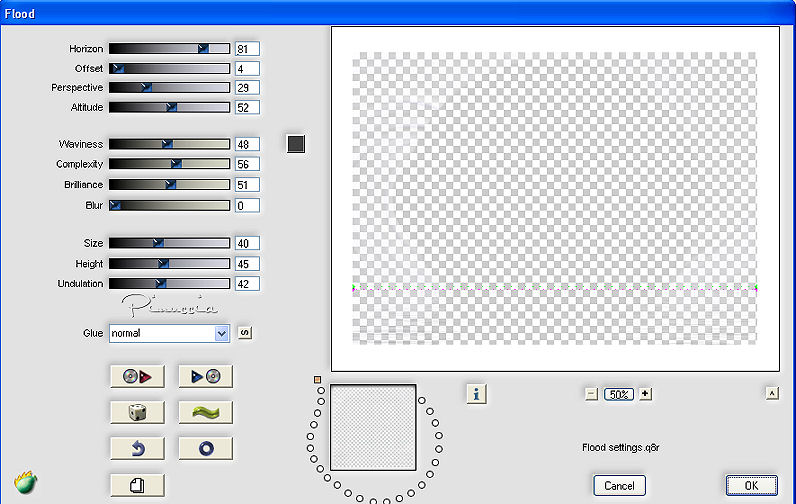796x504 pixels.
Task: Click the Complexity slider
Action: click(x=170, y=164)
